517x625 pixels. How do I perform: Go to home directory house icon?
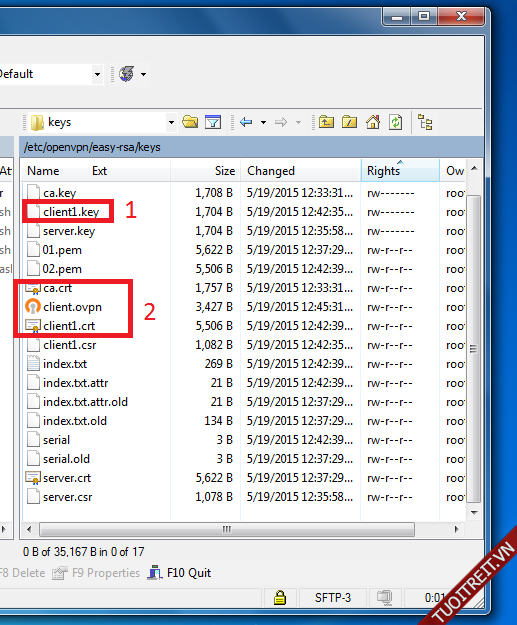(373, 122)
